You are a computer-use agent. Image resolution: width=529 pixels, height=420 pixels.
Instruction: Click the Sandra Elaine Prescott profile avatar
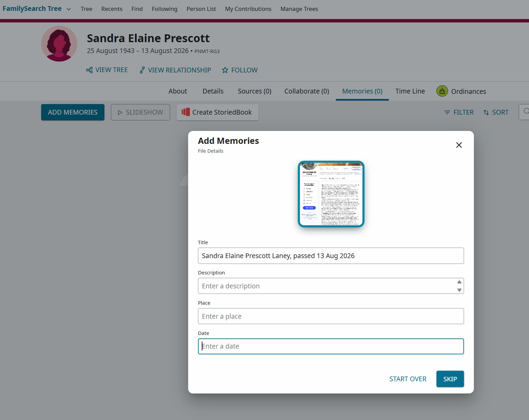pyautogui.click(x=59, y=44)
